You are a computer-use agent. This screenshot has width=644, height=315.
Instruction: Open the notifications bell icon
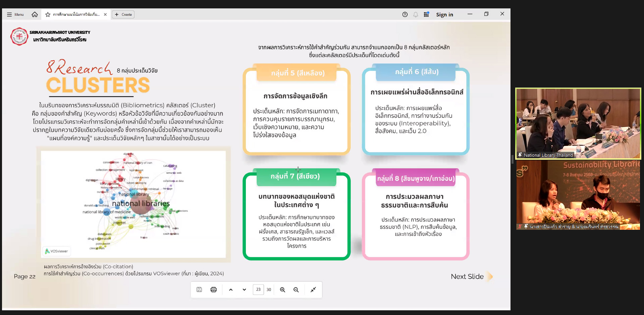[x=416, y=14]
